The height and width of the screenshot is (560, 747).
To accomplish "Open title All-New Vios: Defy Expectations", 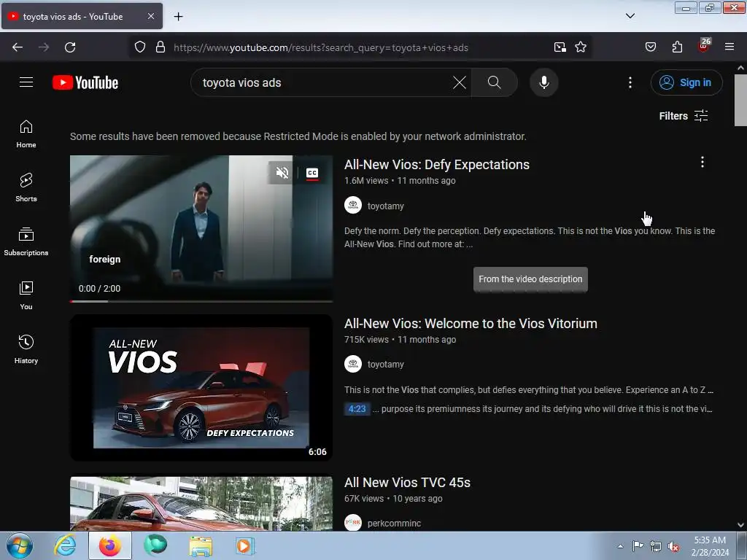I will pos(437,164).
